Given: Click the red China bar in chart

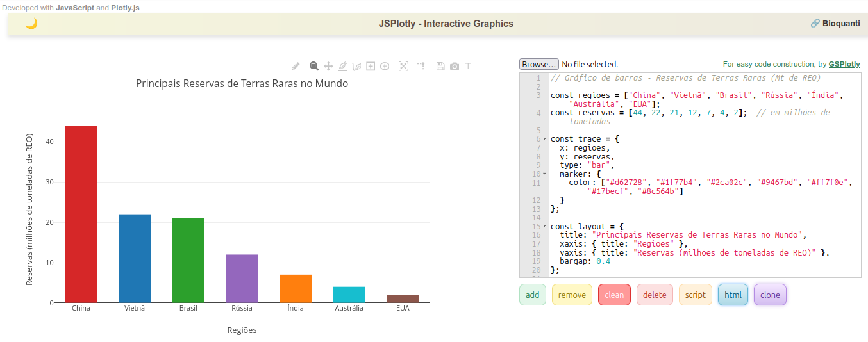Looking at the screenshot, I should coord(81,214).
